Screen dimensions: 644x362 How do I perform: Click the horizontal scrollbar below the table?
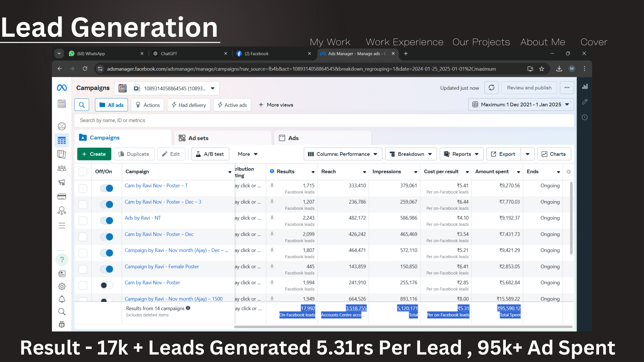pyautogui.click(x=403, y=327)
